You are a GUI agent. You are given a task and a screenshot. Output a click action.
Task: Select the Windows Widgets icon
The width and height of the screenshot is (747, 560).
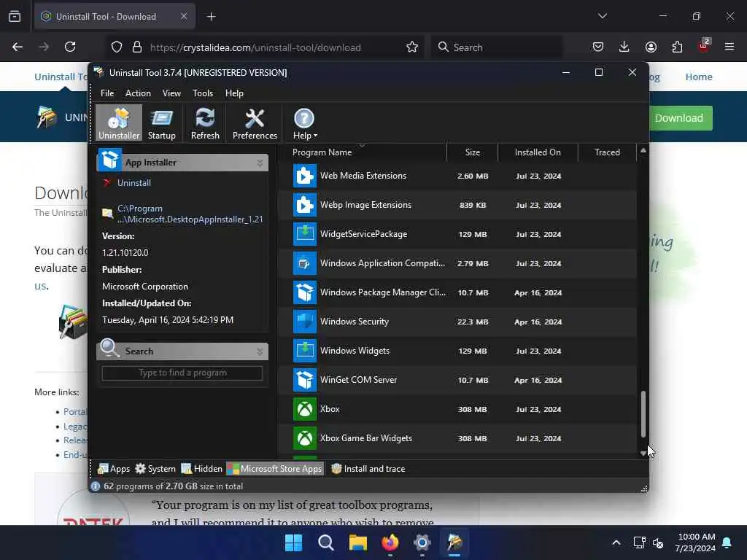click(305, 351)
